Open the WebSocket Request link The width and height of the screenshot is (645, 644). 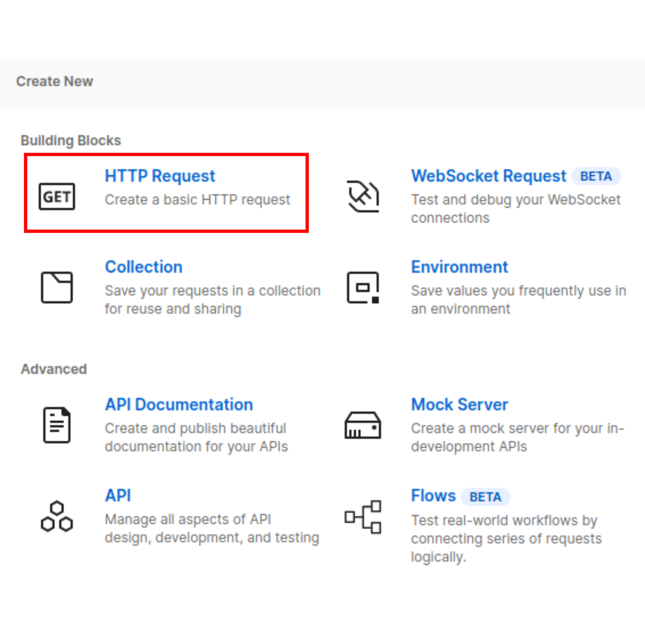pyautogui.click(x=488, y=176)
